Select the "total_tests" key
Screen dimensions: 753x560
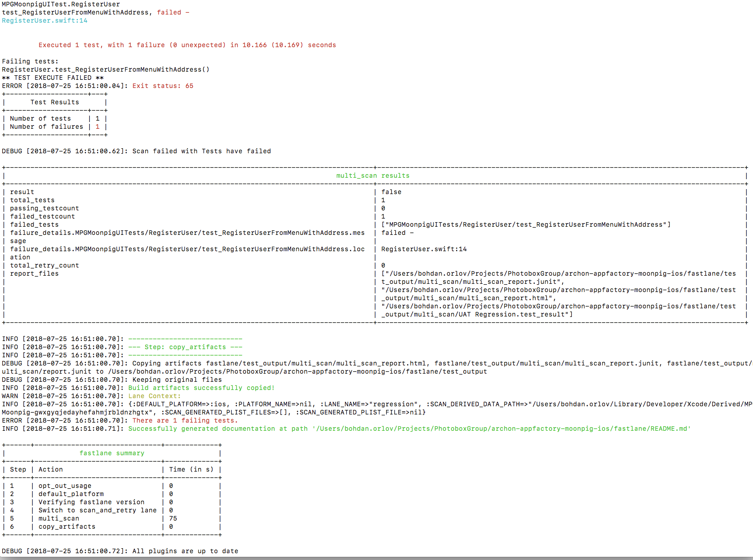[32, 200]
